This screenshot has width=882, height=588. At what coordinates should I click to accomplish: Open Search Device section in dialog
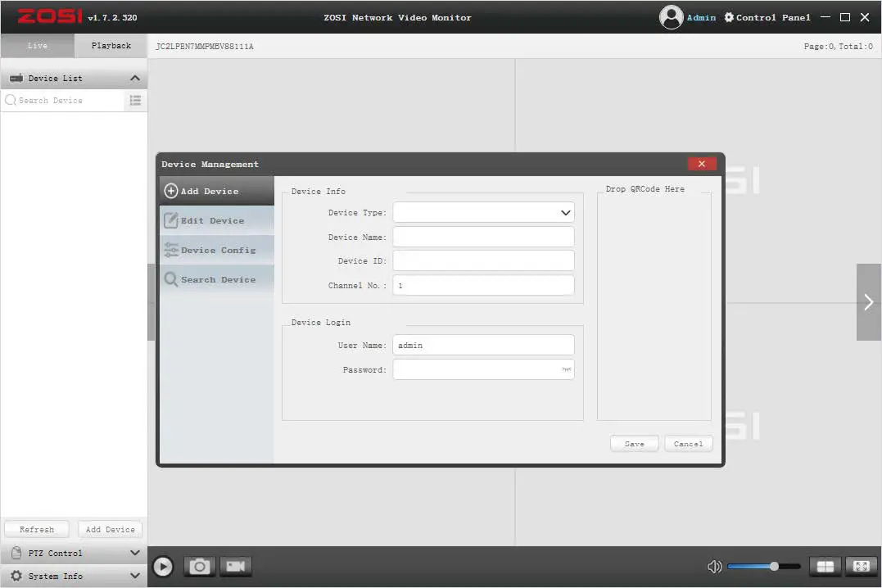(217, 279)
